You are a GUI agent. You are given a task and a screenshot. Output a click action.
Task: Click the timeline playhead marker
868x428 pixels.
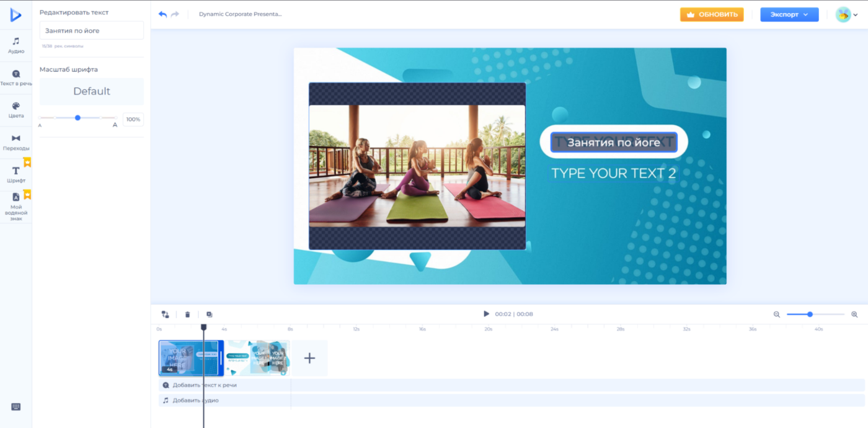203,327
